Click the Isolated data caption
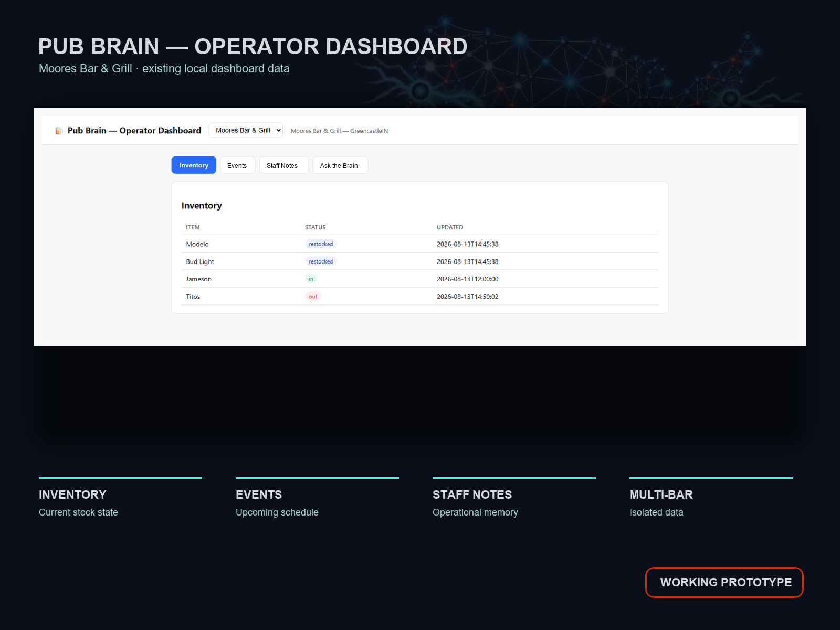Image resolution: width=840 pixels, height=630 pixels. (x=656, y=512)
